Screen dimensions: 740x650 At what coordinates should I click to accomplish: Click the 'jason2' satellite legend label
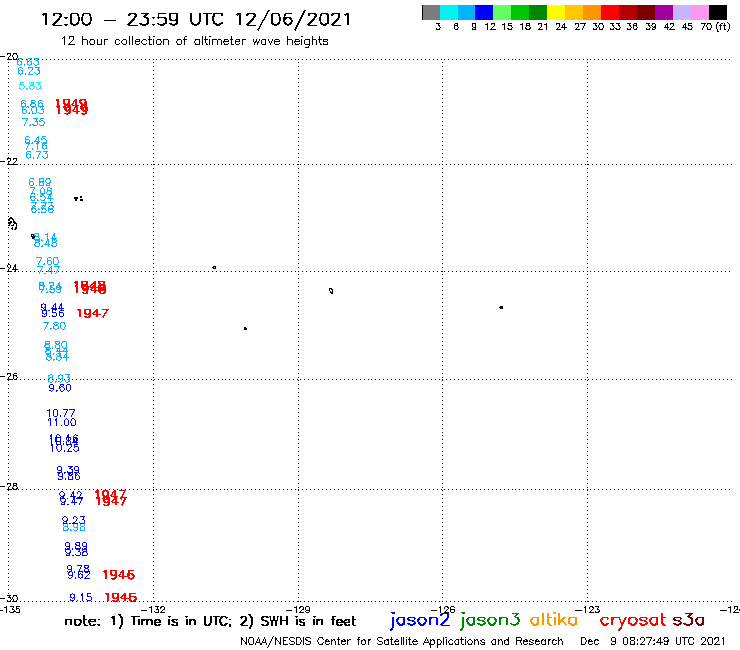point(420,620)
